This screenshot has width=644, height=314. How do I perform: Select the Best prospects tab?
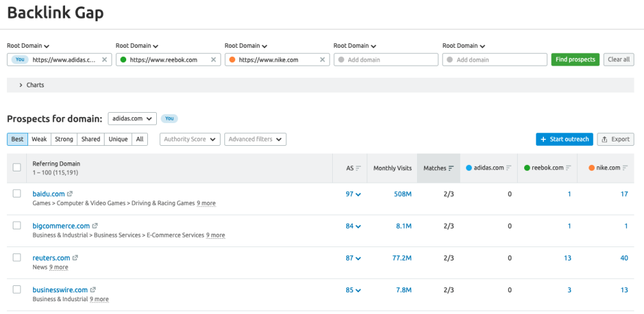tap(17, 139)
